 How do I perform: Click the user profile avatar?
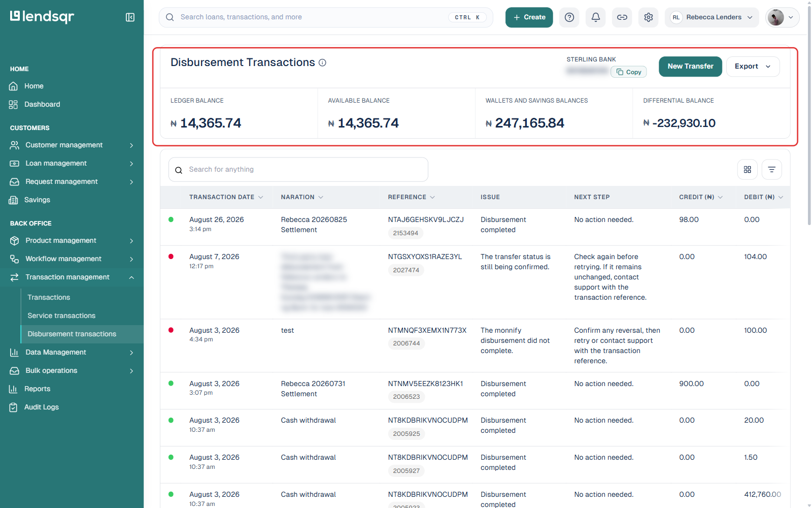point(776,17)
